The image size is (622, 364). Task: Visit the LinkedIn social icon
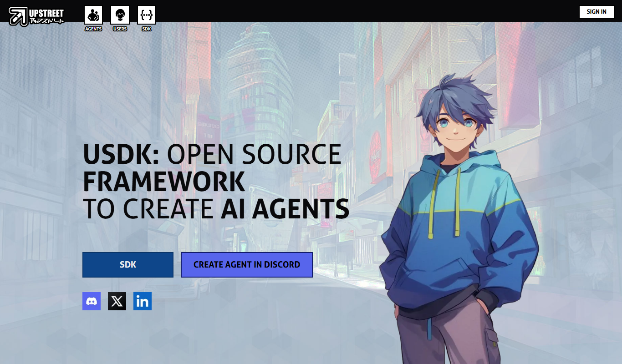(143, 301)
